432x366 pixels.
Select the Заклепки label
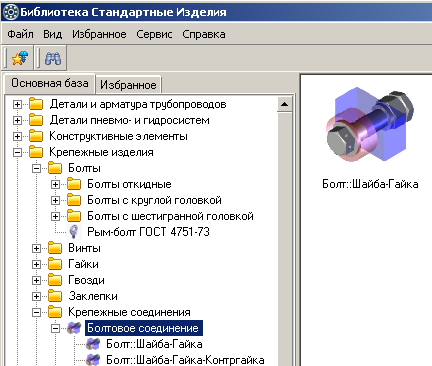pos(93,296)
